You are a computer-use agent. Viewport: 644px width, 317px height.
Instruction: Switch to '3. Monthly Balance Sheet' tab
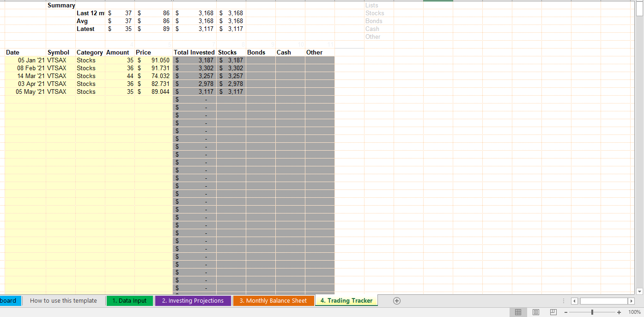click(273, 301)
